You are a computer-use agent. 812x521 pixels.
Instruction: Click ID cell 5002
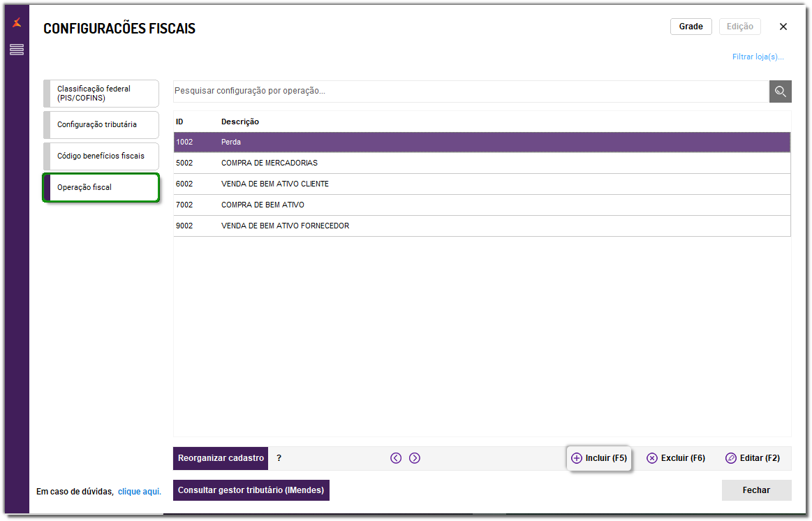(184, 163)
